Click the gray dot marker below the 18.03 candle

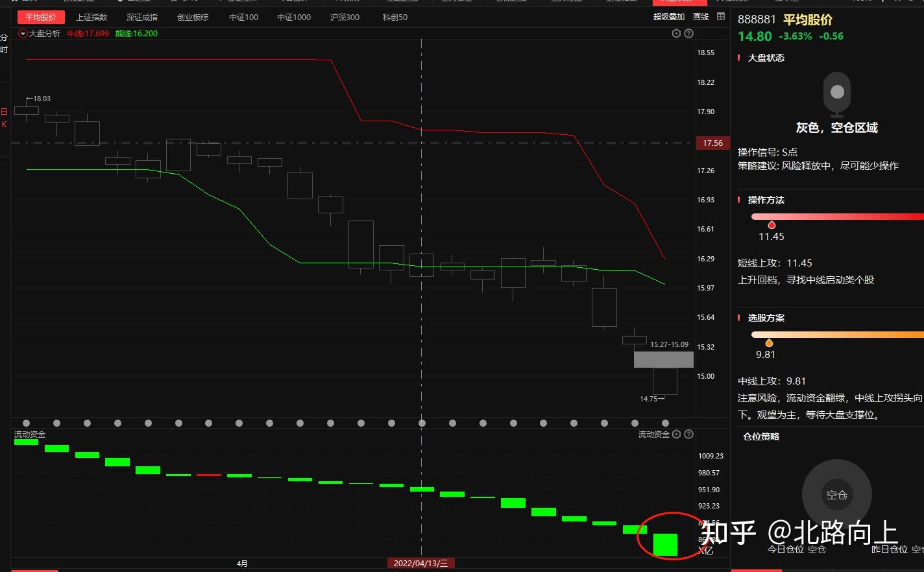click(x=27, y=423)
